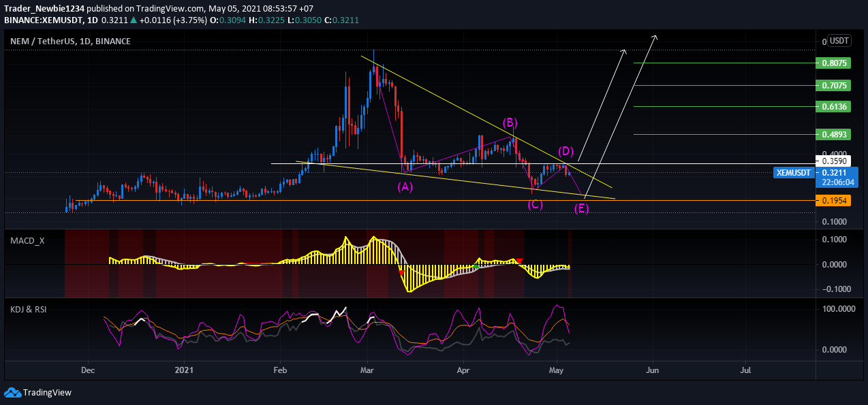
Task: Select the (B) wave label on the chart
Action: [x=510, y=123]
